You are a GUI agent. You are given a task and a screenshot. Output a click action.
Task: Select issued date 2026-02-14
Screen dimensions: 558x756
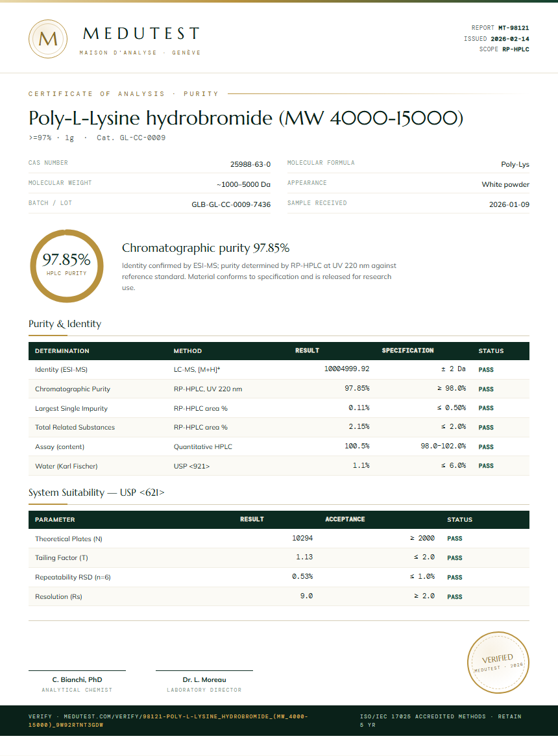(510, 38)
